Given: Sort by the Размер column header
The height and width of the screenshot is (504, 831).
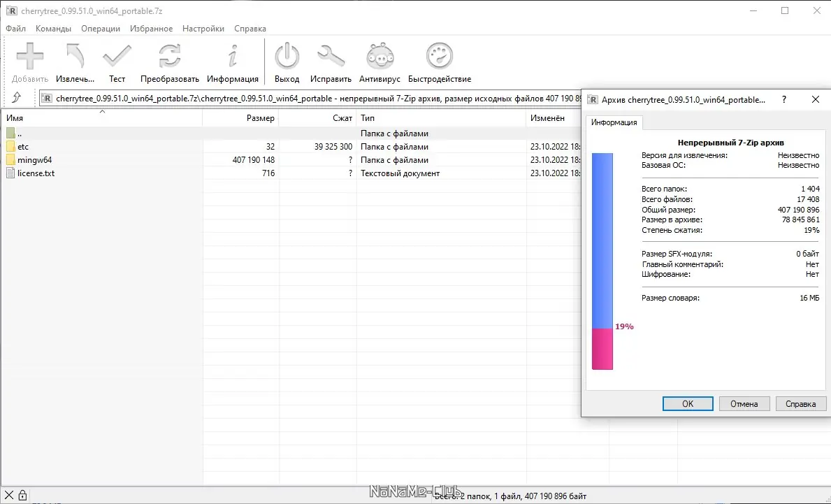Looking at the screenshot, I should (240, 118).
